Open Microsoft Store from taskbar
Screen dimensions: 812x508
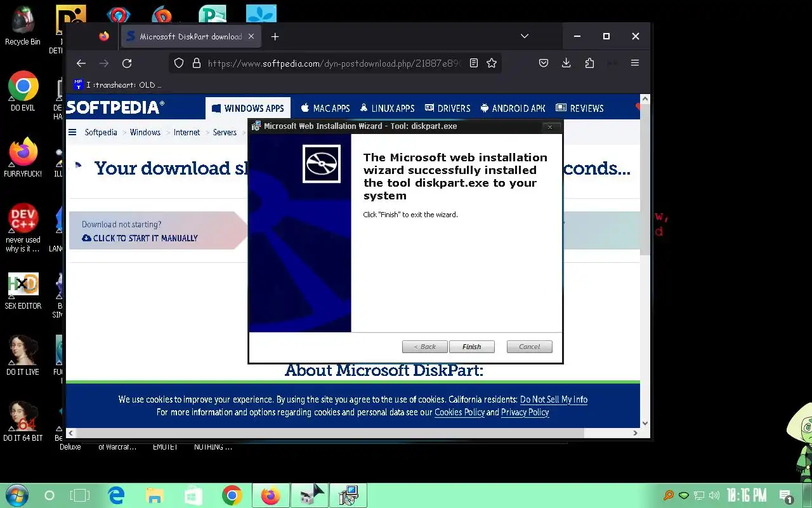pyautogui.click(x=193, y=495)
